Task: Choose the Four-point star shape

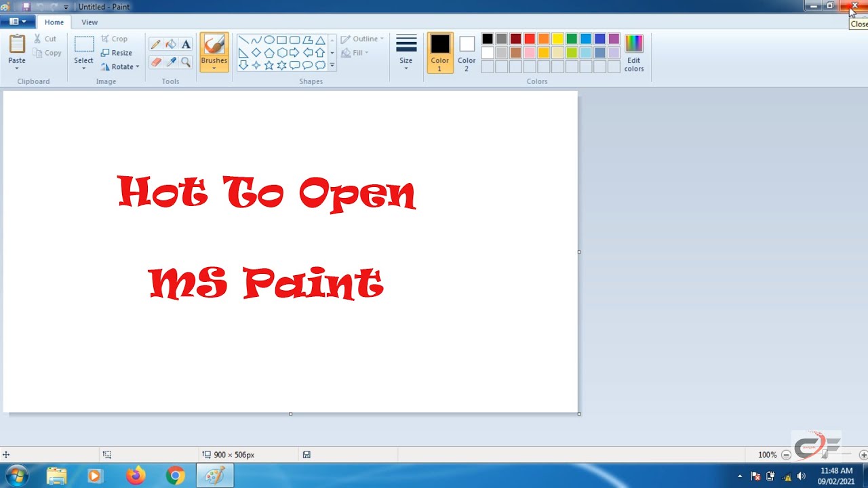Action: click(x=256, y=66)
